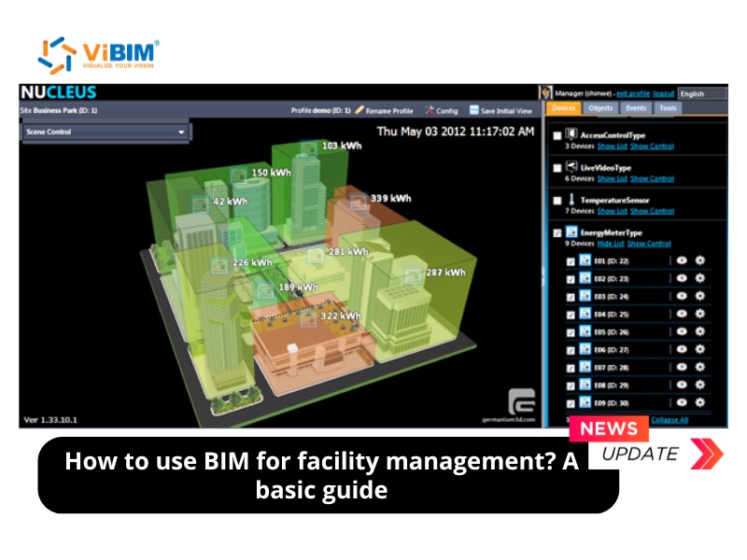This screenshot has width=747, height=560.
Task: Show Control for EnergyMeterType
Action: 649,244
